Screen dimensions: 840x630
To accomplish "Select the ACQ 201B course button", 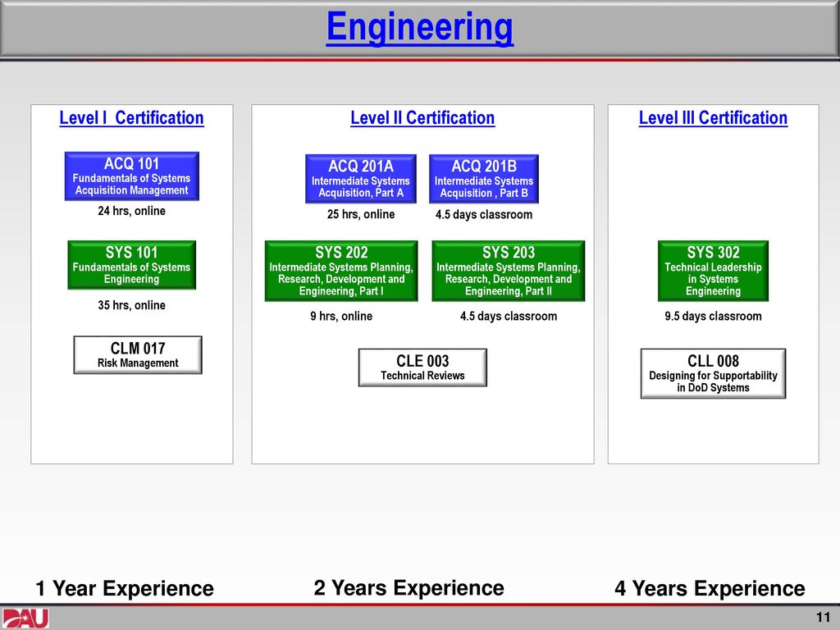I will pos(484,179).
